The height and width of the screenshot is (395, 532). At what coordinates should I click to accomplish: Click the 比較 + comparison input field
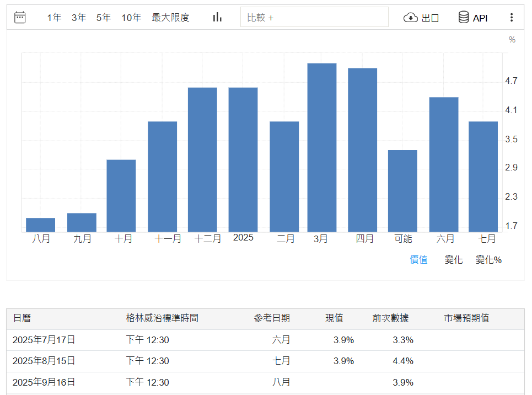pyautogui.click(x=314, y=17)
